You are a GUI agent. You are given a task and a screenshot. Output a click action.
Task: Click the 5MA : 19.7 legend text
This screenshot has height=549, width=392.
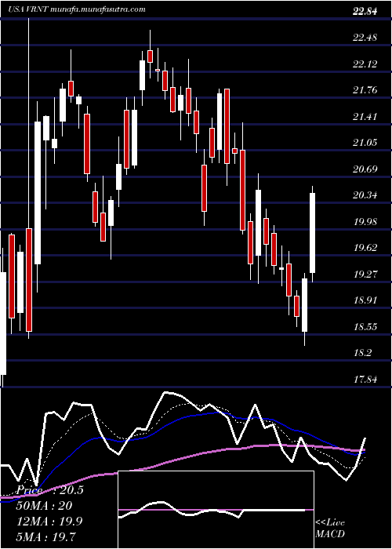45,536
